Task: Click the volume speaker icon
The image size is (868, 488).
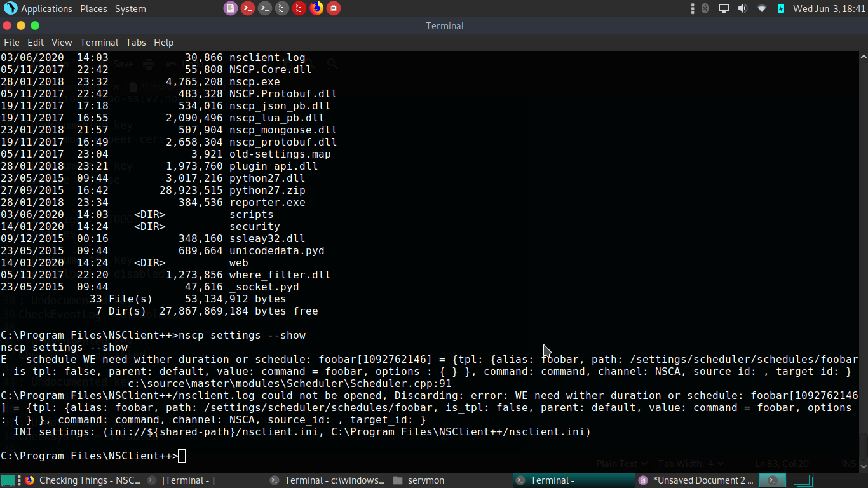Action: coord(742,8)
